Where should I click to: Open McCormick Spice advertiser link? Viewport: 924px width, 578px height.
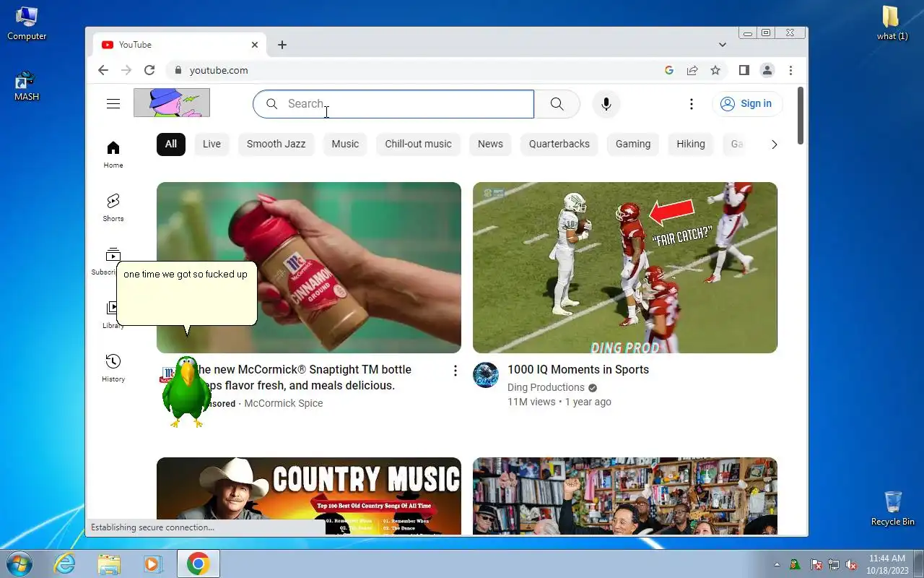(284, 403)
